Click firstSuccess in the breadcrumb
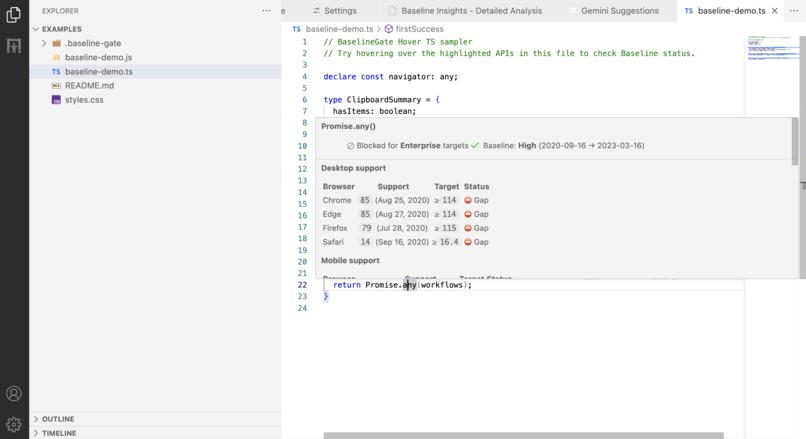The image size is (806, 439). [x=419, y=29]
